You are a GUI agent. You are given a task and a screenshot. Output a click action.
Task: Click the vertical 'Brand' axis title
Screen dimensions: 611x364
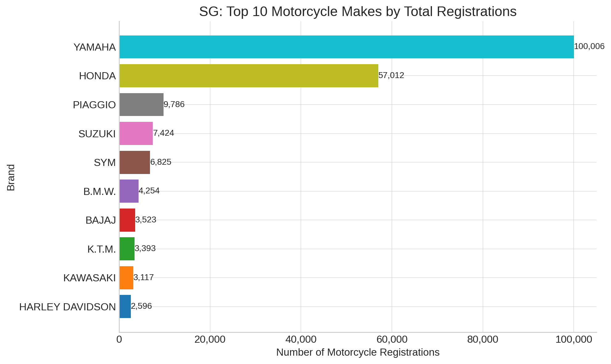[11, 178]
